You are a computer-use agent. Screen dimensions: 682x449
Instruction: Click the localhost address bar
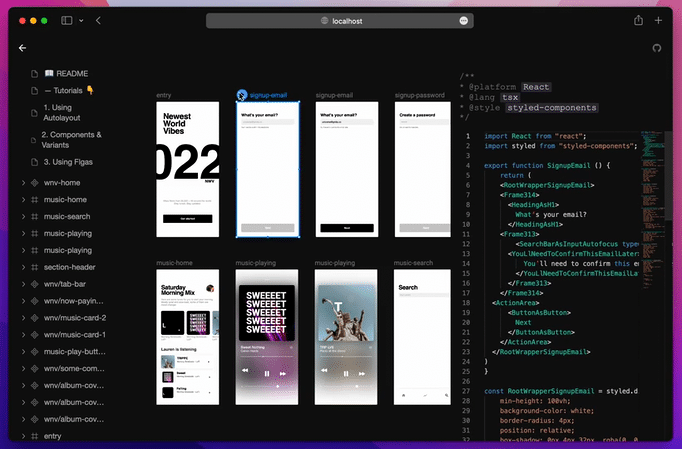coord(340,21)
